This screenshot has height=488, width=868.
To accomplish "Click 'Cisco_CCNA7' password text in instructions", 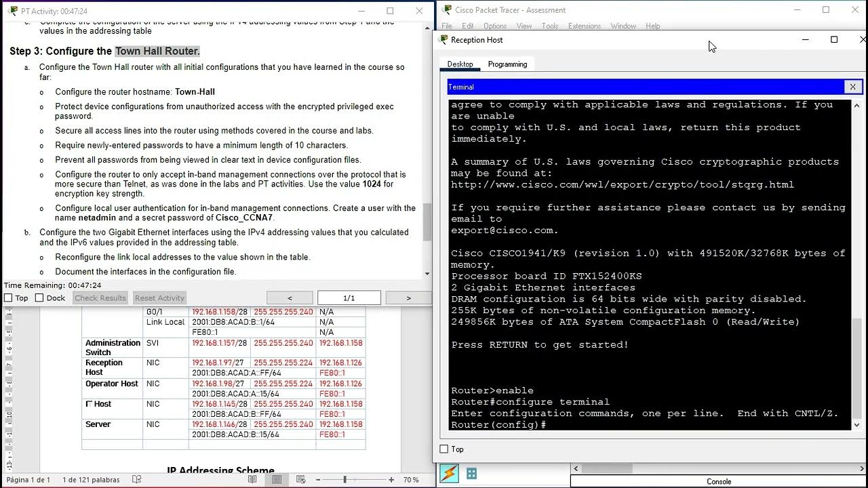I will point(244,218).
